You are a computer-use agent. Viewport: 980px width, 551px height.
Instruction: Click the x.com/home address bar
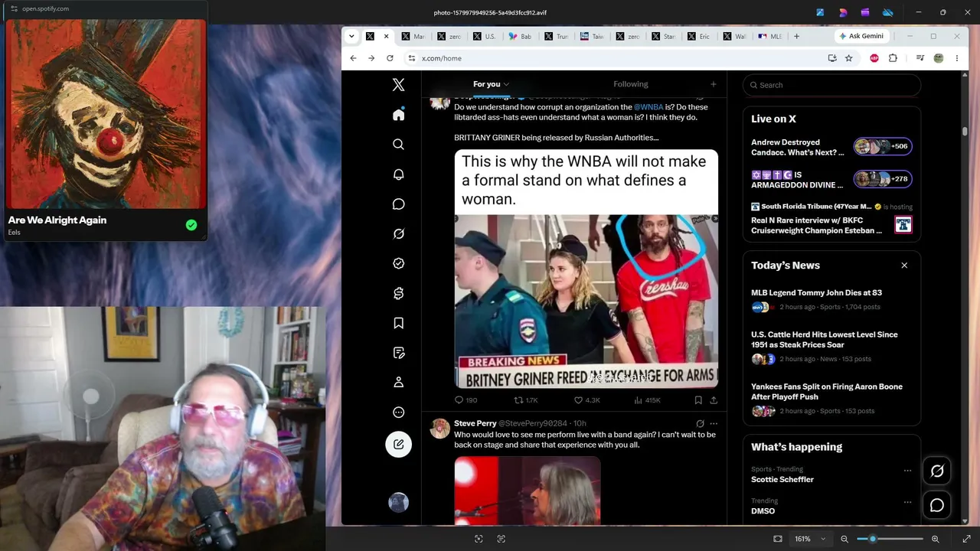612,58
